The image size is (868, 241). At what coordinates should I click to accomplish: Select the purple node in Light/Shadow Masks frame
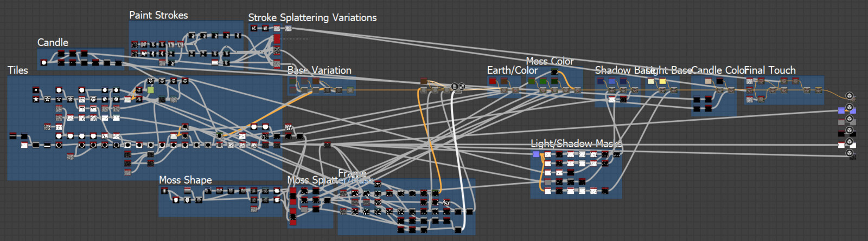[537, 154]
